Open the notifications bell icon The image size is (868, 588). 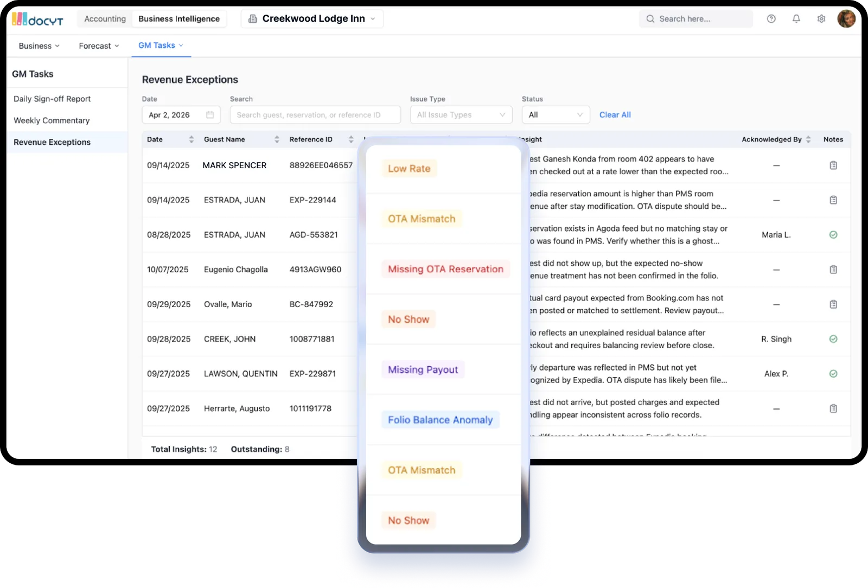(796, 19)
